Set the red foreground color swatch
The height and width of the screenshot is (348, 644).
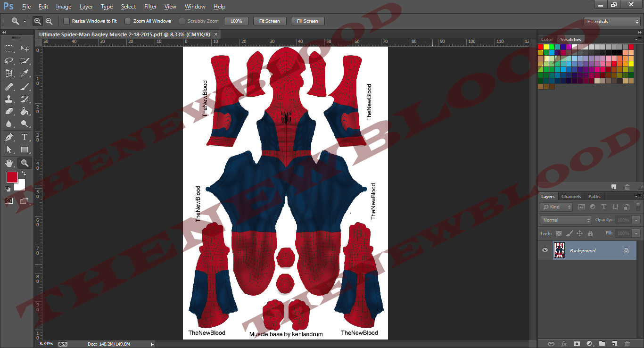click(11, 177)
